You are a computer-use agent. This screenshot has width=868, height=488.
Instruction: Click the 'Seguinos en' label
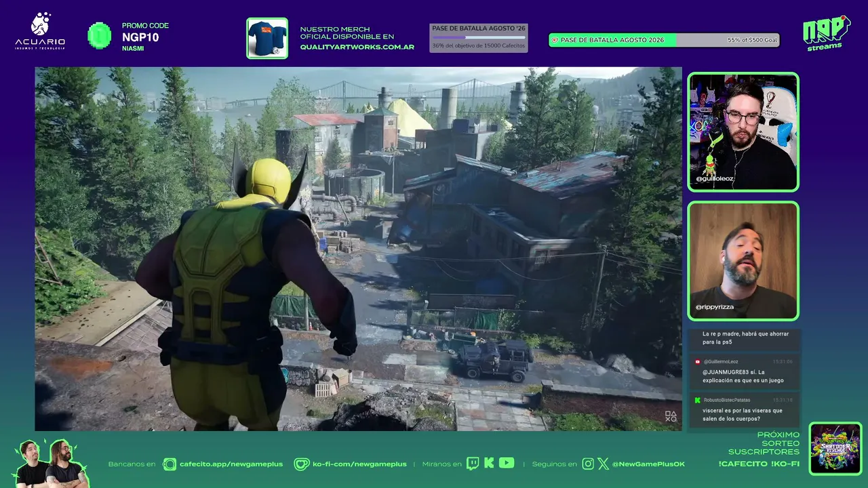(555, 464)
